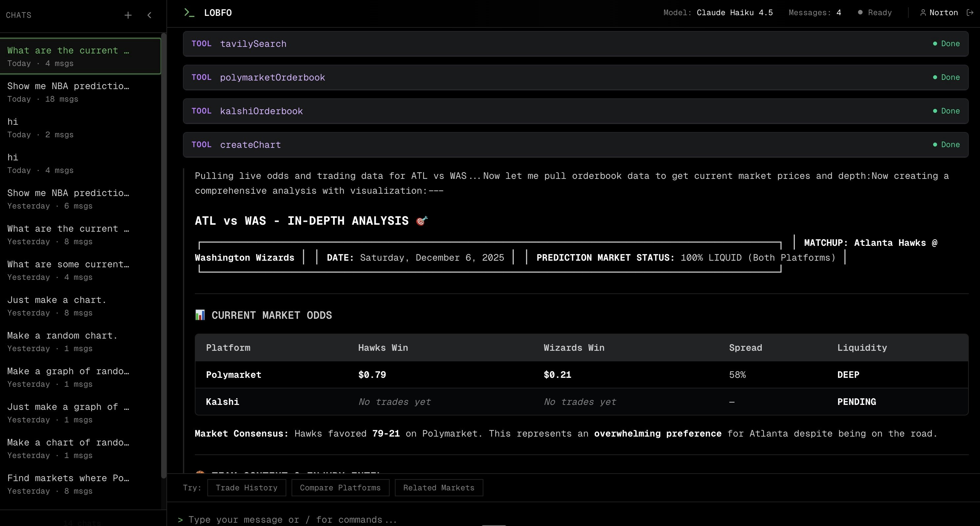Collapse the chats sidebar via the chevron icon

[149, 15]
